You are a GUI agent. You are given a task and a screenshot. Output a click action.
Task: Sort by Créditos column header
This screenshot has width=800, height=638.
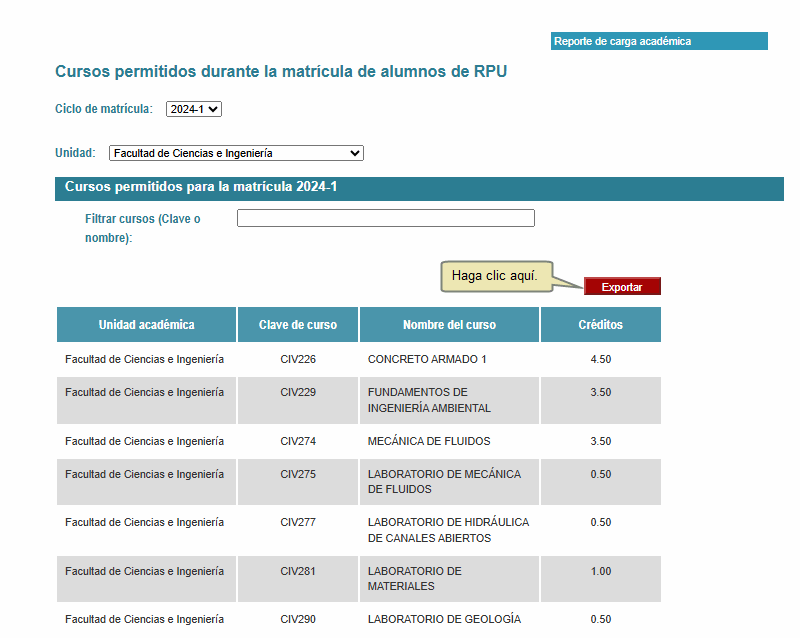[x=601, y=325]
